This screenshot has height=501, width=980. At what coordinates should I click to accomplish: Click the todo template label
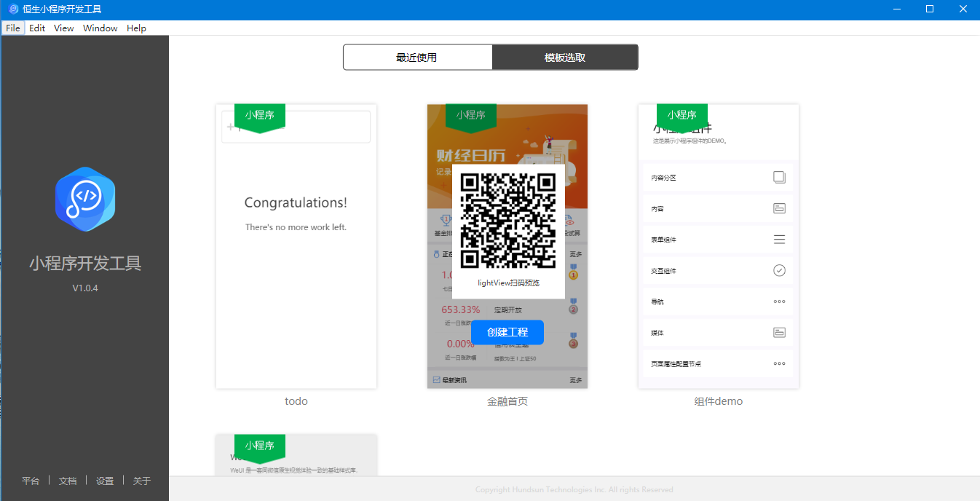click(x=296, y=401)
